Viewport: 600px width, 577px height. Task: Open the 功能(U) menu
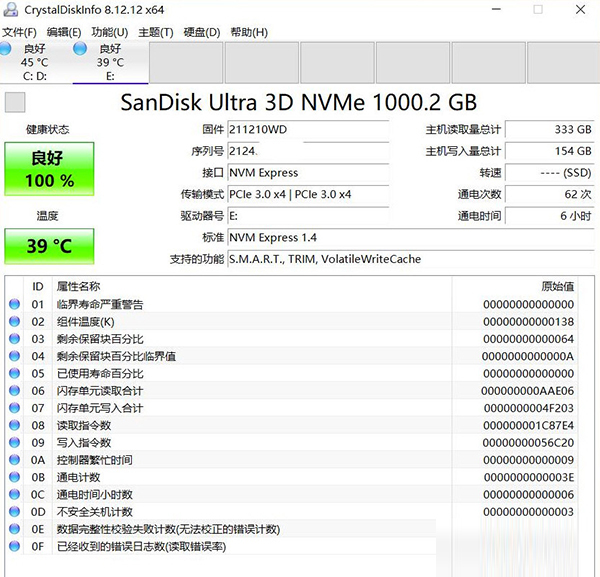click(108, 32)
